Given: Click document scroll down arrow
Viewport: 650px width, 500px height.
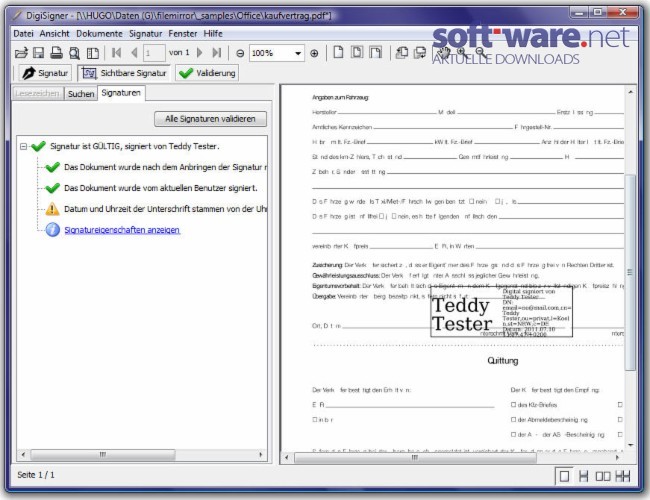Looking at the screenshot, I should (631, 445).
